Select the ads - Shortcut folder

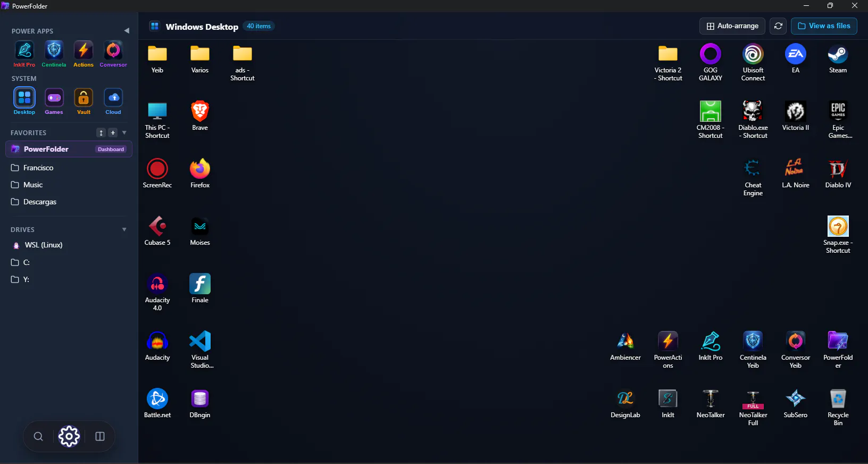[243, 62]
